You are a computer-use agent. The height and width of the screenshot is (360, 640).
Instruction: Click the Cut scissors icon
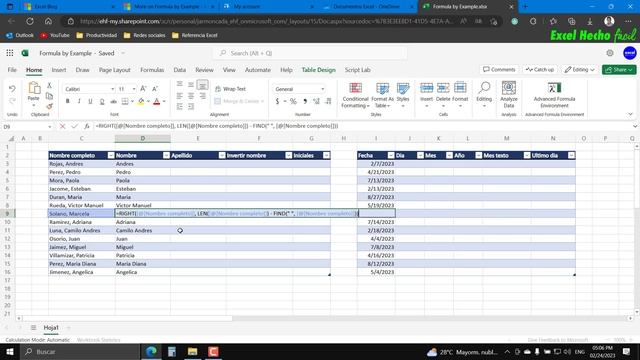pos(49,85)
